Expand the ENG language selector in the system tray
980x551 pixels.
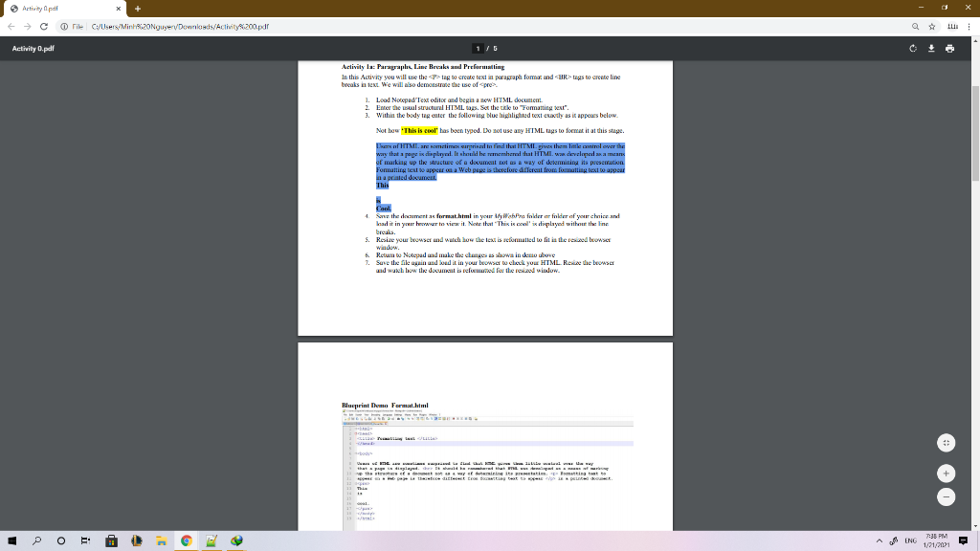coord(911,540)
